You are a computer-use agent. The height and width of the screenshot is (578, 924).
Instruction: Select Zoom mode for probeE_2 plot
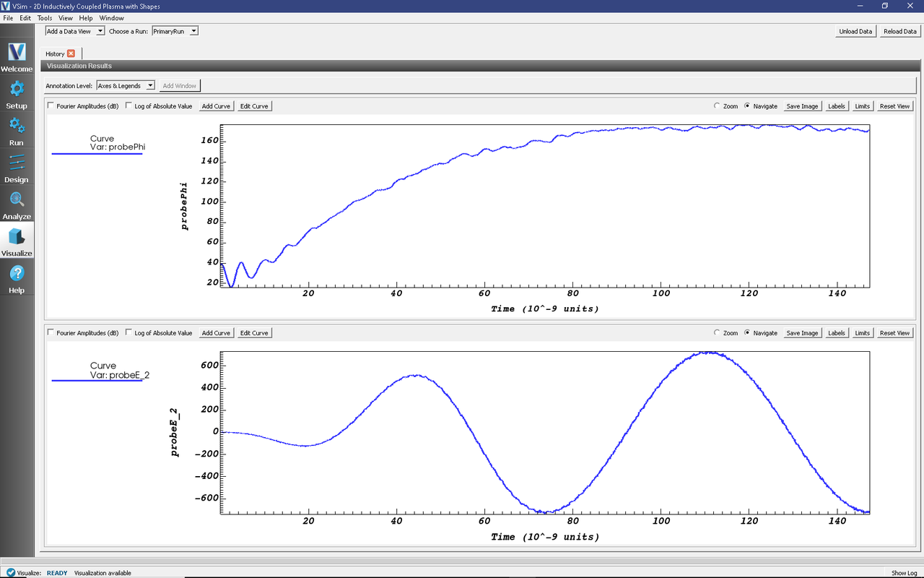717,333
